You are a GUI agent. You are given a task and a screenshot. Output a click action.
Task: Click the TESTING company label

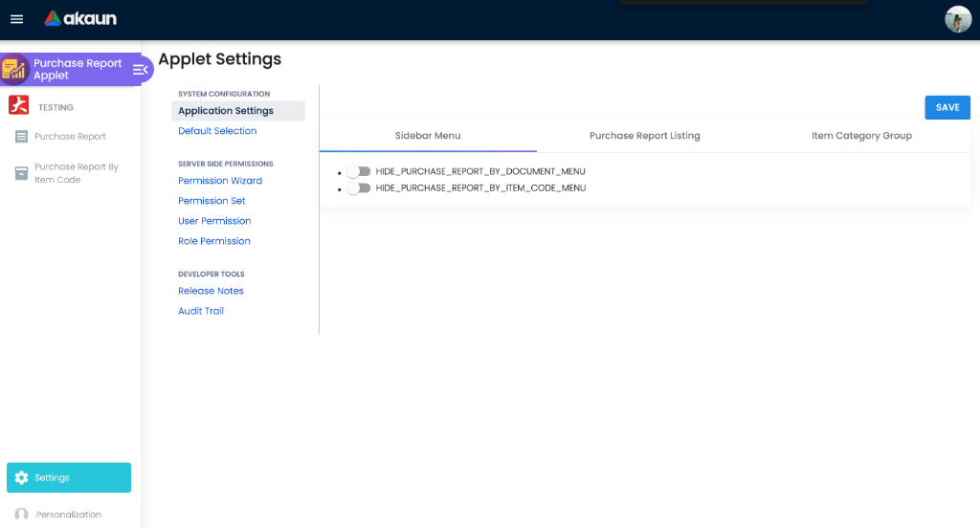(x=56, y=107)
